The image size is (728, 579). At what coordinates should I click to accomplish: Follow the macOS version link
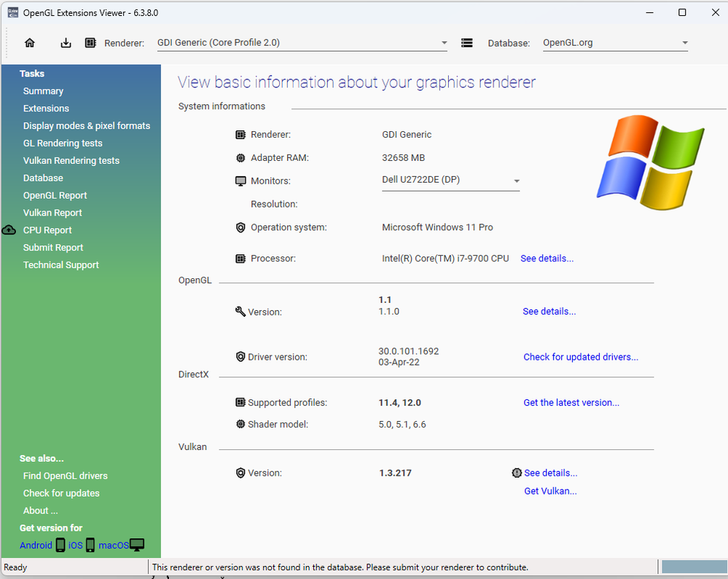pos(113,545)
